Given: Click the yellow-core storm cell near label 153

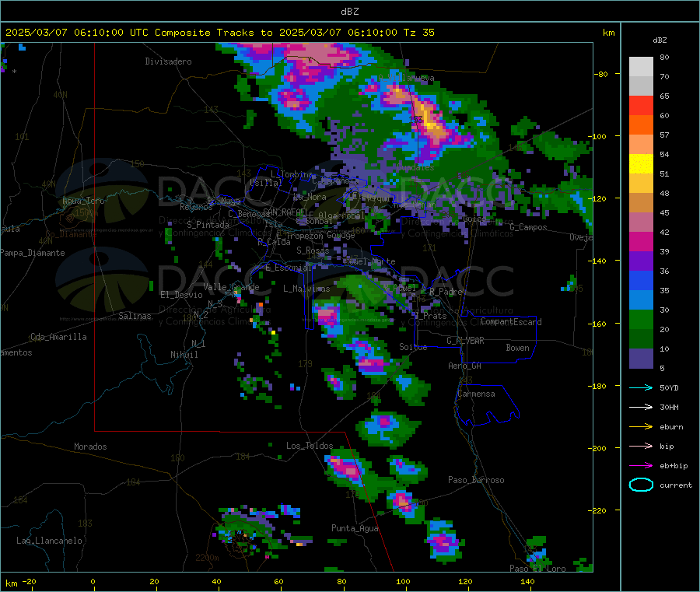Looking at the screenshot, I should 429,118.
